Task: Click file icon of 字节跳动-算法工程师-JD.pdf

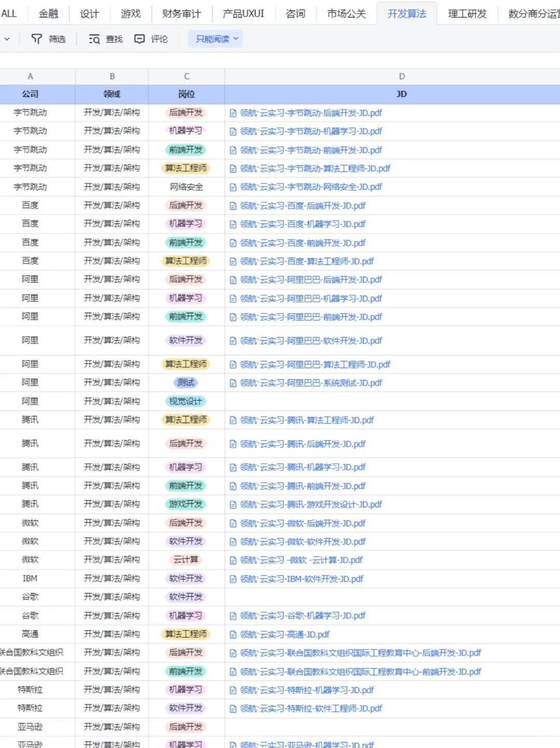Action: (x=233, y=168)
